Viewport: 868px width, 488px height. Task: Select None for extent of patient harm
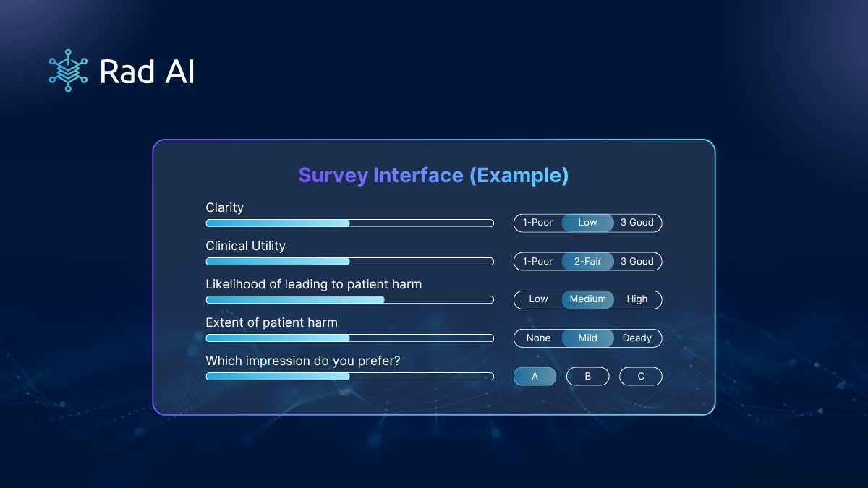pos(538,338)
